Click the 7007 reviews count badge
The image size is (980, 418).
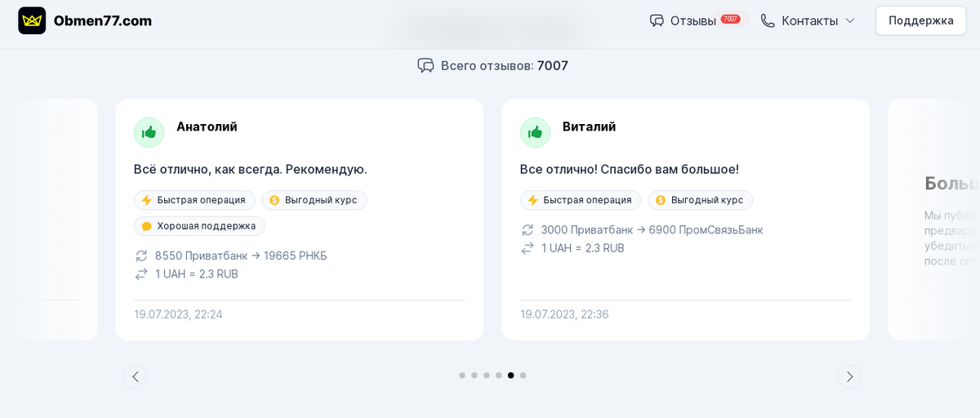731,19
